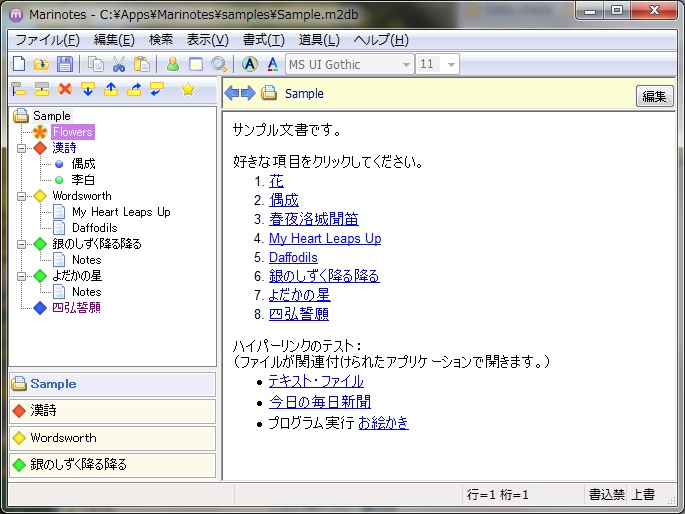
Task: Collapse the Wordsworth tree node
Action: (x=21, y=197)
